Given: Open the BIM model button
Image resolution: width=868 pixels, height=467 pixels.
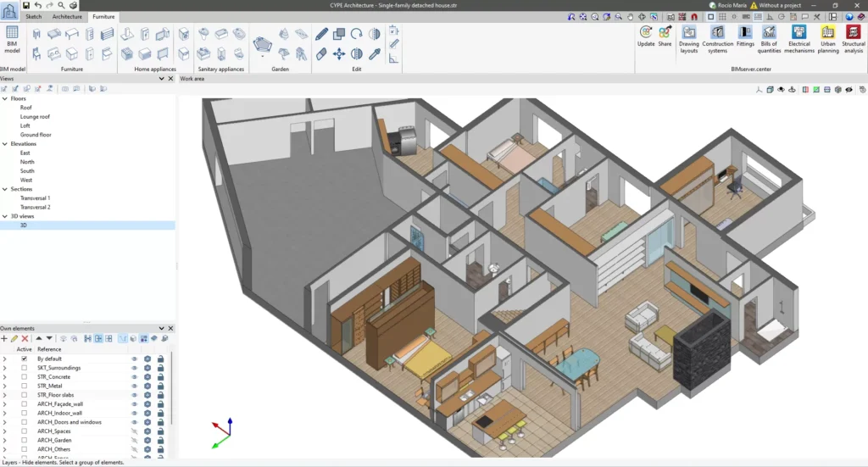Looking at the screenshot, I should point(12,39).
